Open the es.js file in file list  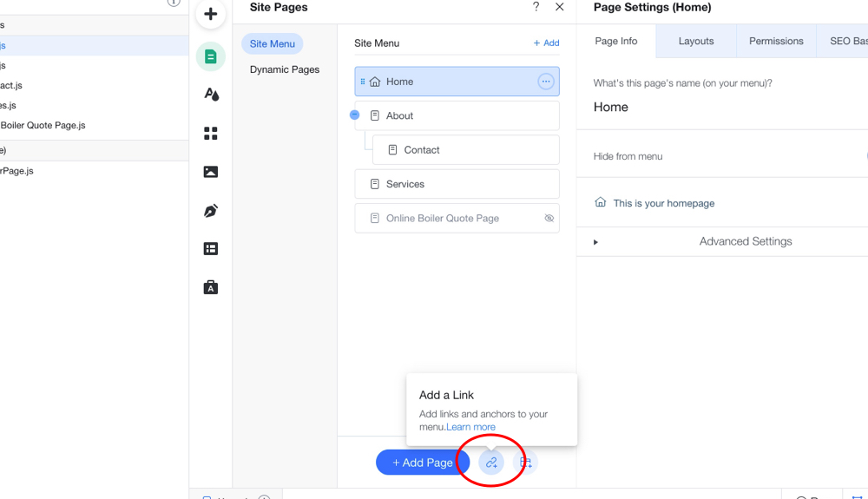[x=8, y=105]
